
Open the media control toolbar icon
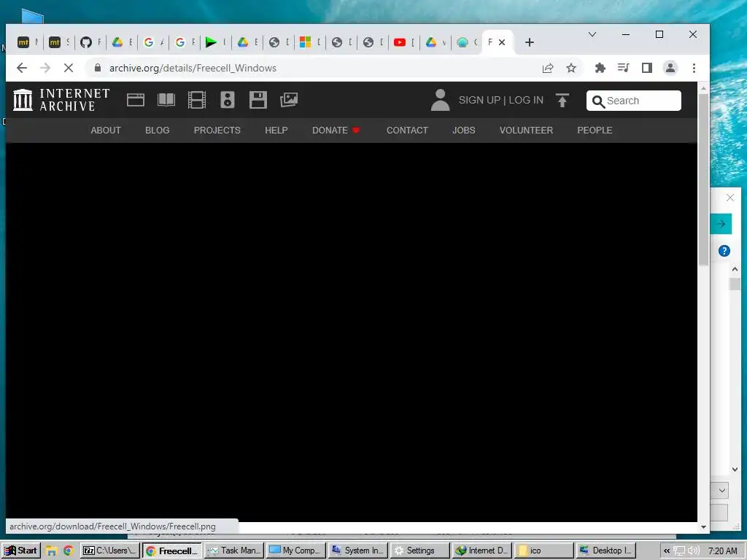tap(623, 68)
